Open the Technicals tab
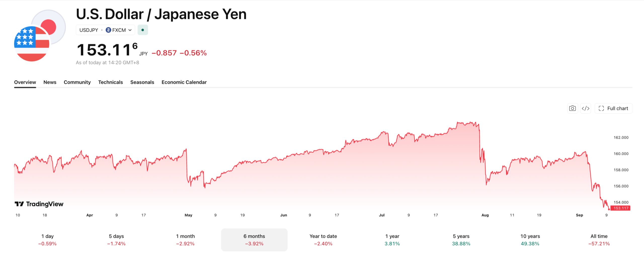Screen dimensions: 644x258 [110, 82]
